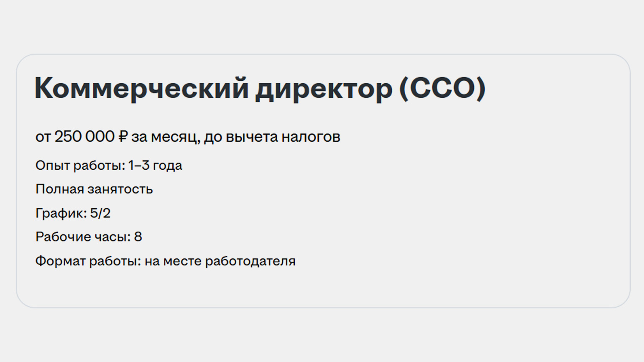Click the "(CCO)" abbreviation in the title
The height and width of the screenshot is (362, 644).
point(442,88)
